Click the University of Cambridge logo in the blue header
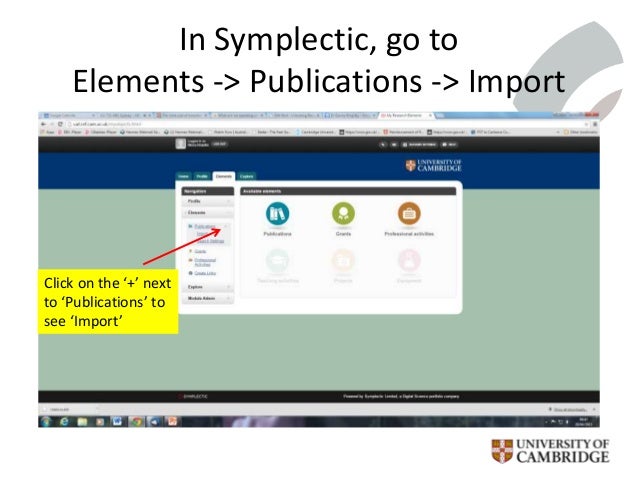Screen dimensions: 638x479 pyautogui.click(x=433, y=165)
